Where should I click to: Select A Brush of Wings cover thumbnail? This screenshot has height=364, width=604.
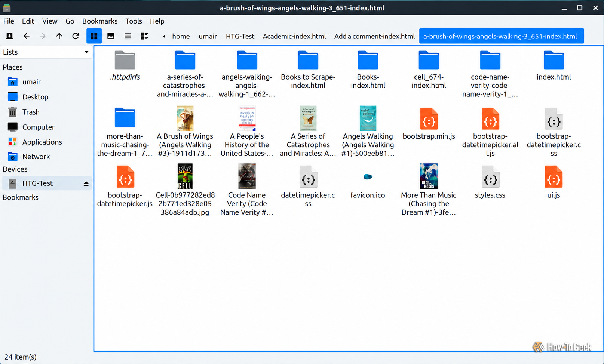click(x=185, y=118)
